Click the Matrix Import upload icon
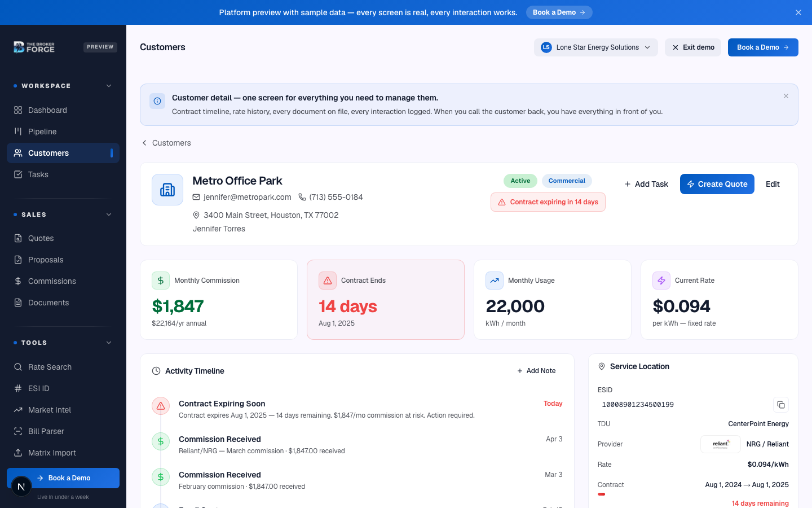This screenshot has height=508, width=812. pos(18,453)
